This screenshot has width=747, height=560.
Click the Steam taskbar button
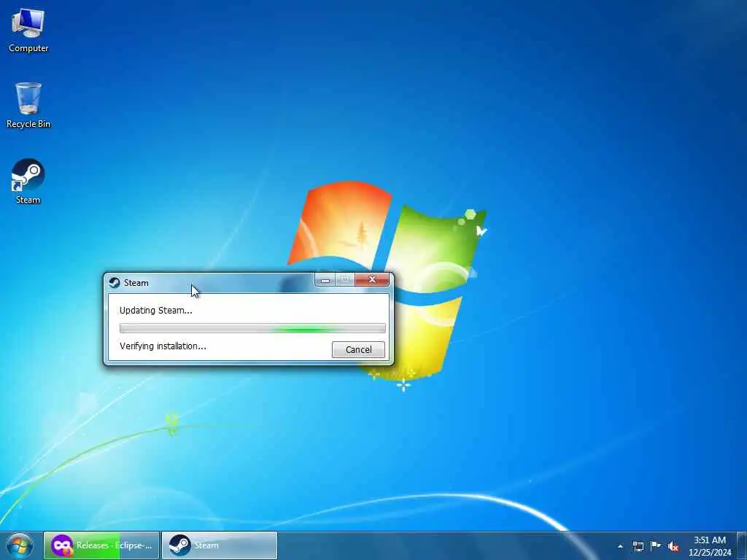(x=220, y=545)
